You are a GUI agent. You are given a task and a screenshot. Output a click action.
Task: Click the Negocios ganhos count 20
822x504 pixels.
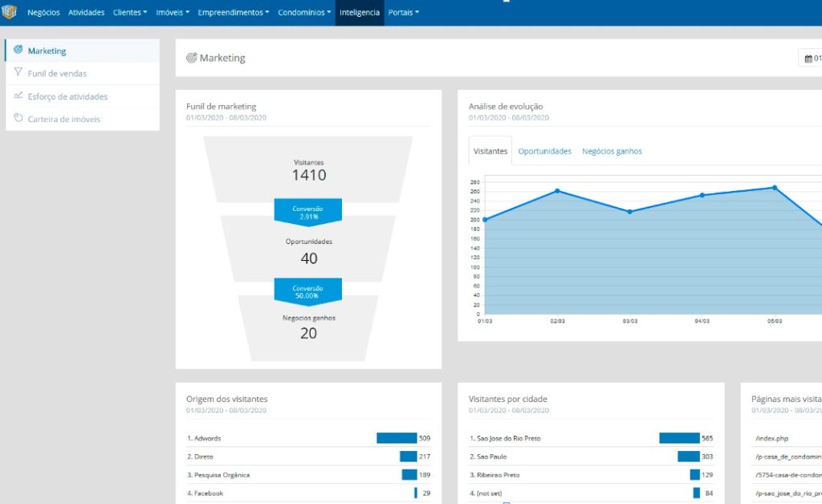(308, 333)
